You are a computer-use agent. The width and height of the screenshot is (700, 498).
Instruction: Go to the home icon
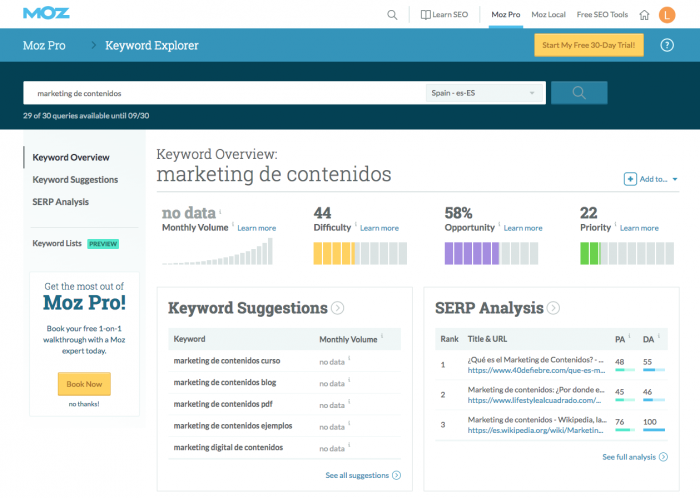click(644, 15)
